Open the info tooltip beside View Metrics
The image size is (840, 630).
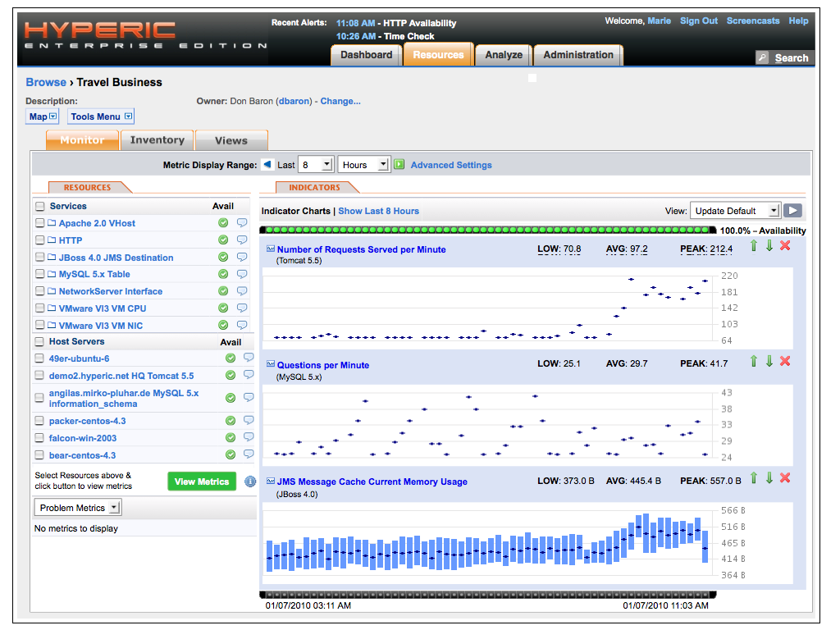[x=250, y=482]
